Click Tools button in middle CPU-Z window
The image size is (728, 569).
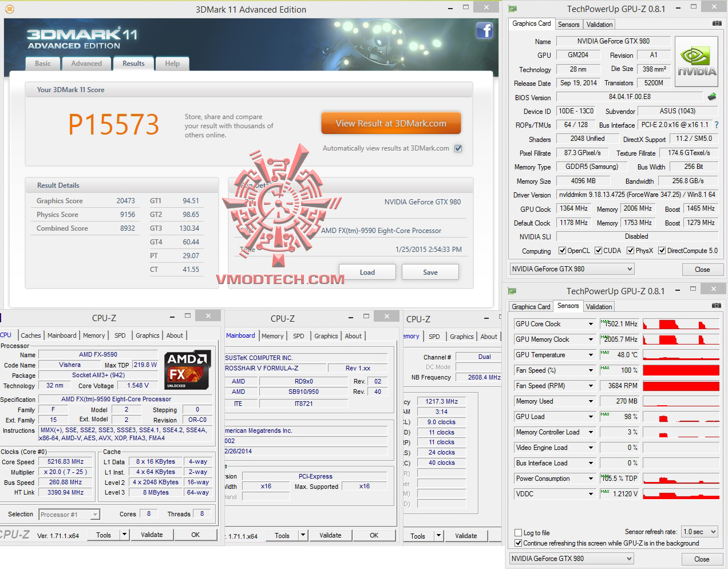282,536
